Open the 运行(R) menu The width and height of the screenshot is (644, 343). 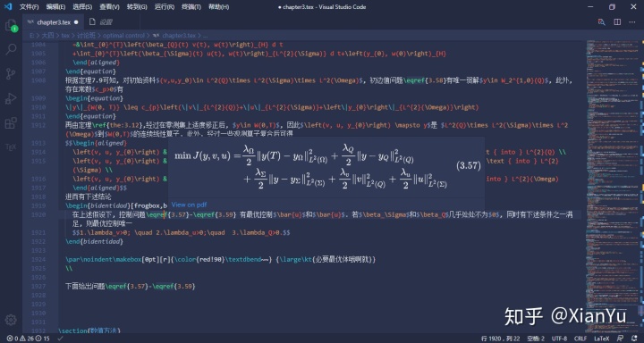point(165,7)
